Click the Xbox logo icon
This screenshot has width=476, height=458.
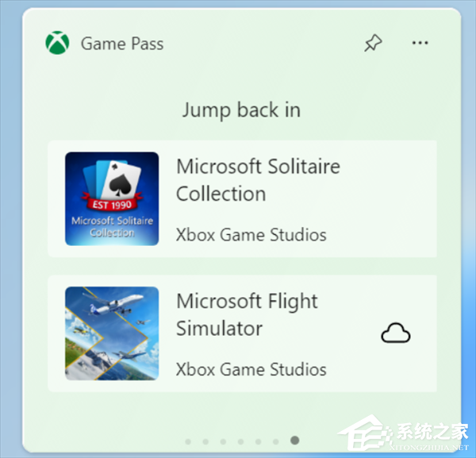coord(57,43)
